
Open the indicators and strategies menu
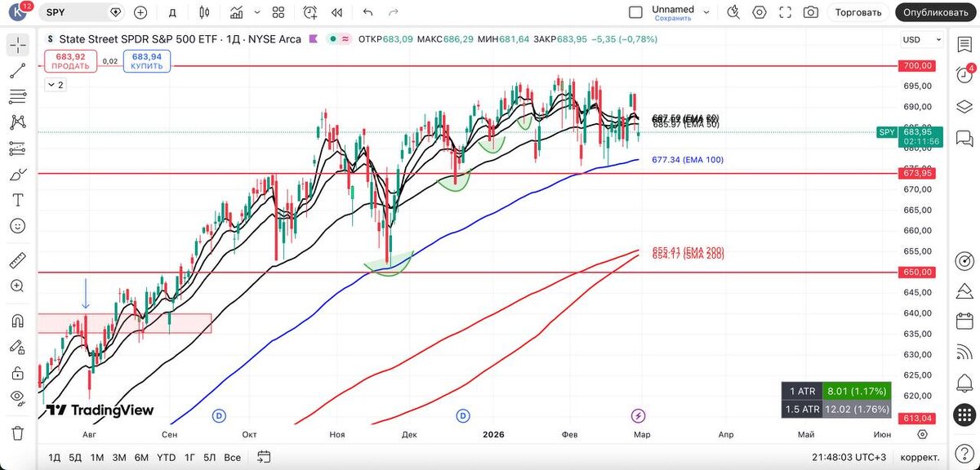[237, 12]
